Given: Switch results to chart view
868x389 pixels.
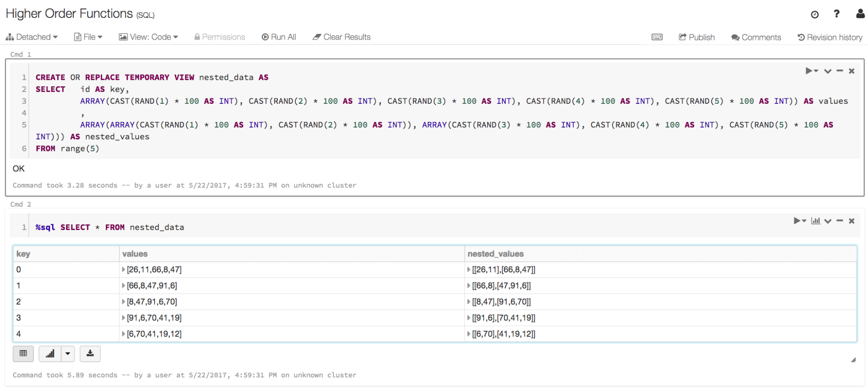Looking at the screenshot, I should click(50, 354).
